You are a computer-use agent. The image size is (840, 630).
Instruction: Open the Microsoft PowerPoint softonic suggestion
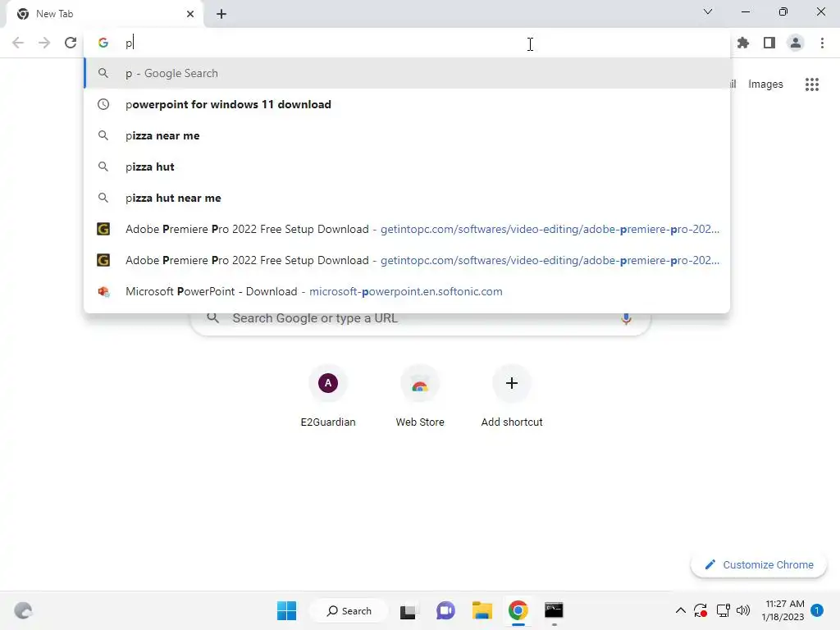click(x=407, y=291)
